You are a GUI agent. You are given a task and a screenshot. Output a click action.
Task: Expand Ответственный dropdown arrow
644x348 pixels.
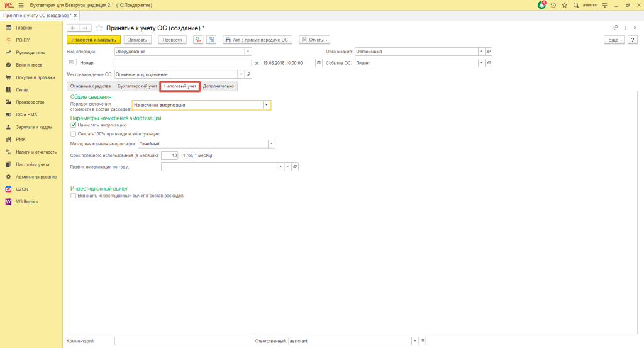click(415, 341)
